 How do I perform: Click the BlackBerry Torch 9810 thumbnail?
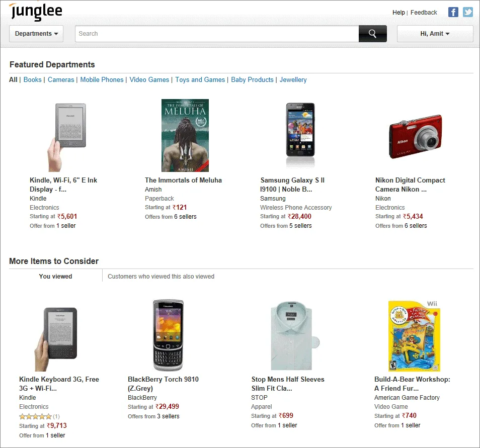point(168,334)
